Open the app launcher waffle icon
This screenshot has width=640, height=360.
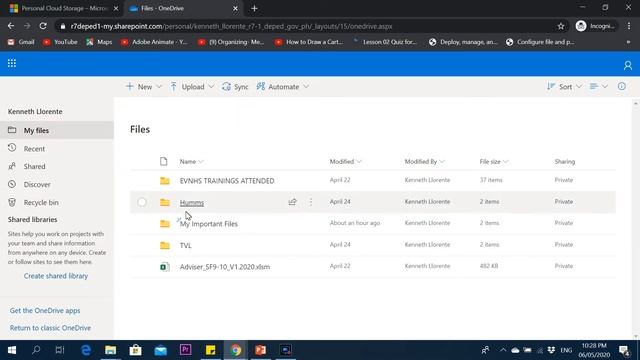point(12,63)
